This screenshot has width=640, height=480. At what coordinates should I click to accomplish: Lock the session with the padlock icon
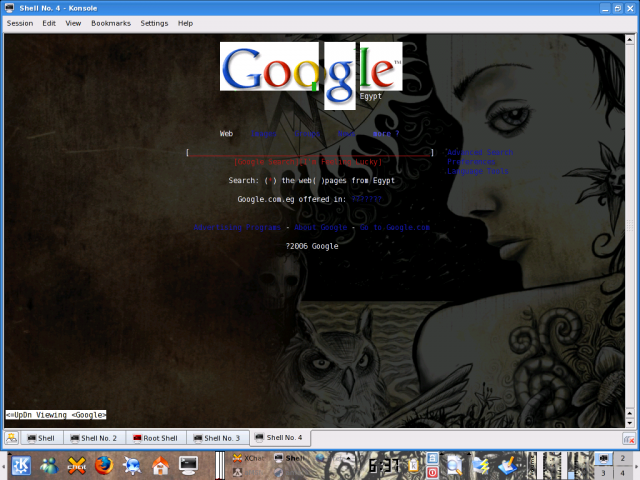point(432,458)
